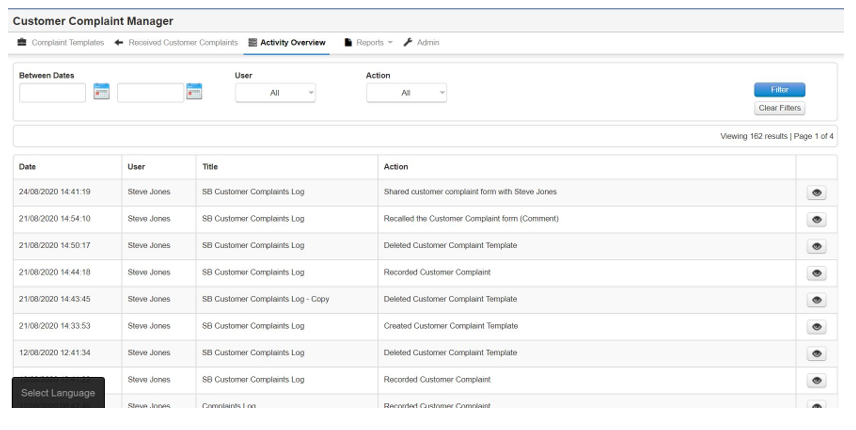
Task: Click the Title column header
Action: point(210,166)
